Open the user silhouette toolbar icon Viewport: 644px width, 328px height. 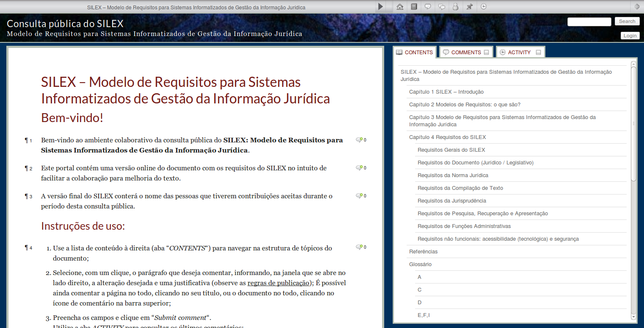pos(455,6)
